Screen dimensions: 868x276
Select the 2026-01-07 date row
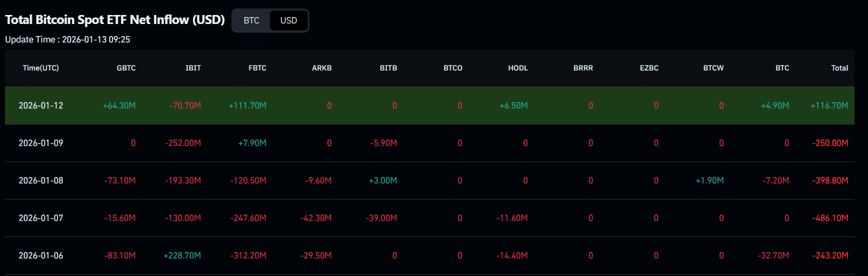[41, 218]
